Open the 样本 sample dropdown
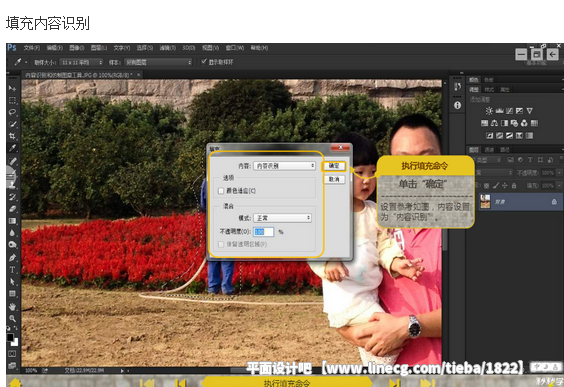Viewport: 564px width, 387px height. (158, 62)
